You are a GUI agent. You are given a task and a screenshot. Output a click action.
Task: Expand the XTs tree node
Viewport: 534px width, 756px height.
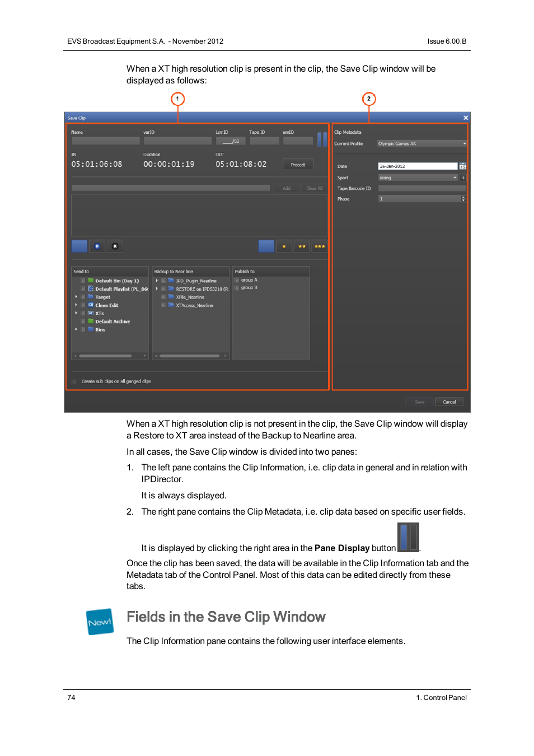click(x=76, y=313)
